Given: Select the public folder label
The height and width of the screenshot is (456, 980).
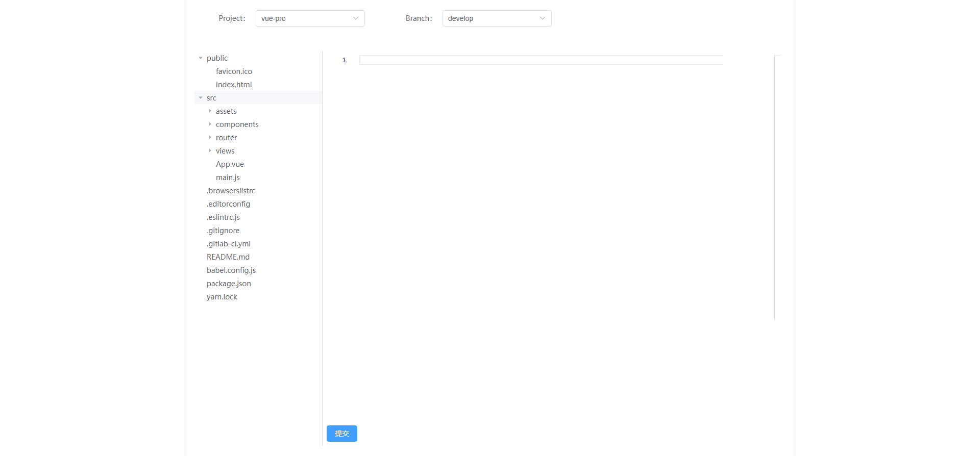Looking at the screenshot, I should (217, 58).
